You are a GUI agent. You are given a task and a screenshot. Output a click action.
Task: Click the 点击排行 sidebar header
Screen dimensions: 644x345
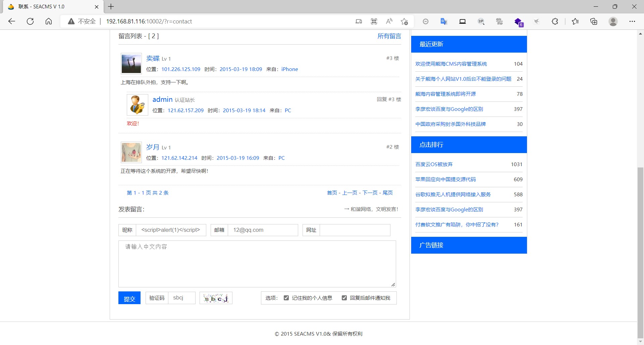(x=469, y=145)
